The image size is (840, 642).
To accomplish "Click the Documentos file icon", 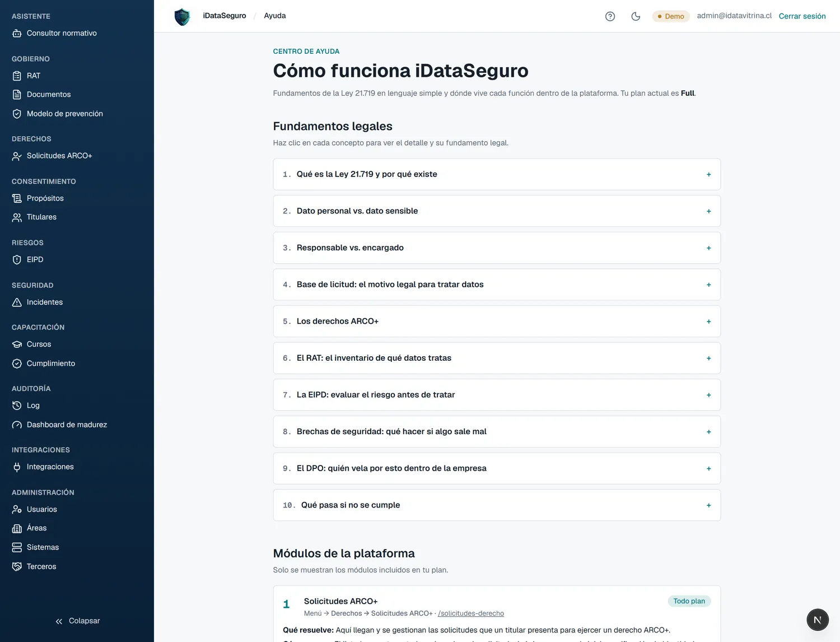I will [17, 95].
